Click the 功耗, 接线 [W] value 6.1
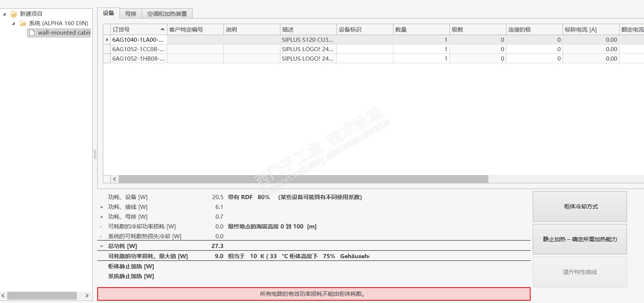The image size is (644, 303). pos(219,207)
